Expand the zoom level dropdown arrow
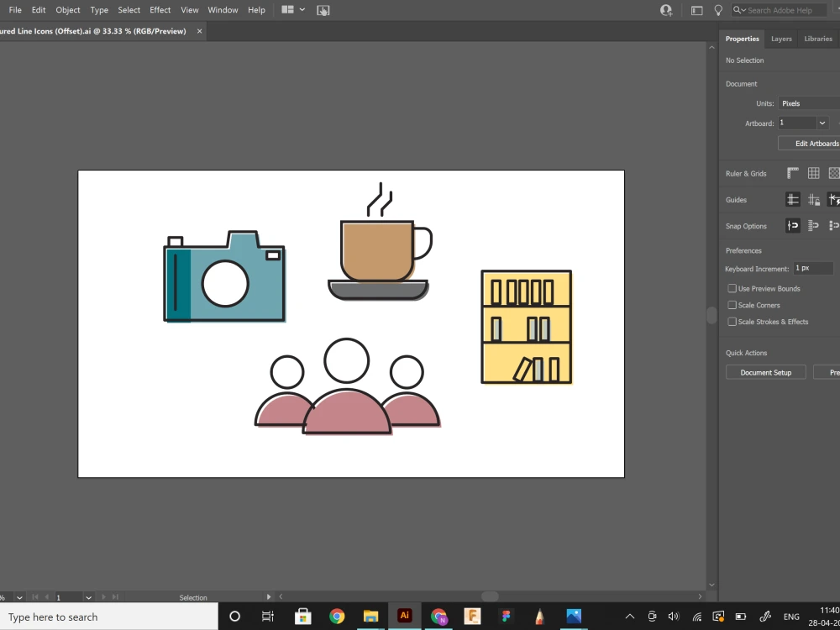Screen dimensions: 840x630 [x=19, y=596]
